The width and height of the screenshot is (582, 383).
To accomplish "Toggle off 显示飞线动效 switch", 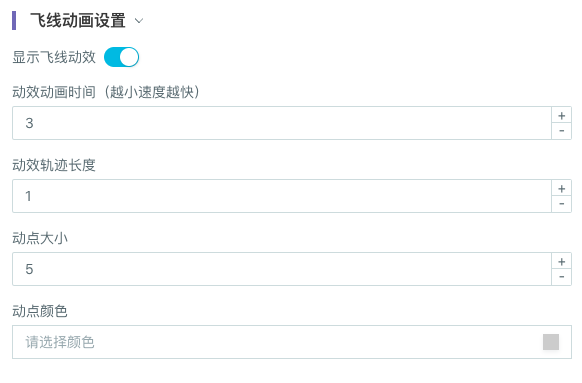I will pyautogui.click(x=121, y=57).
